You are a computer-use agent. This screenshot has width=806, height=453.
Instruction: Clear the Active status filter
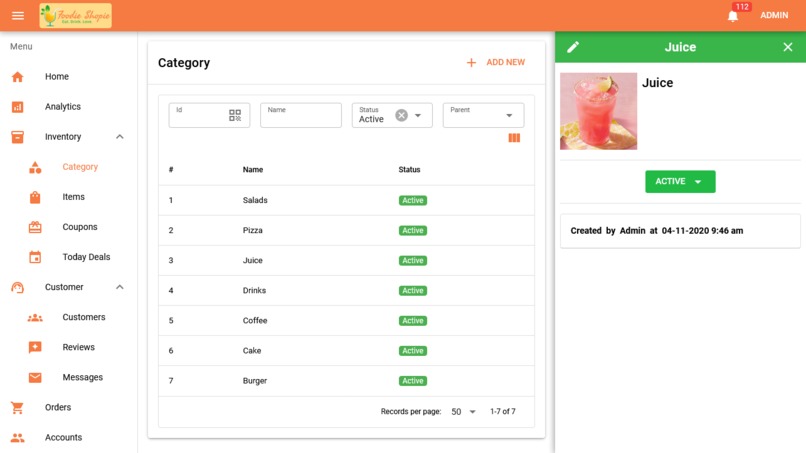coord(401,115)
